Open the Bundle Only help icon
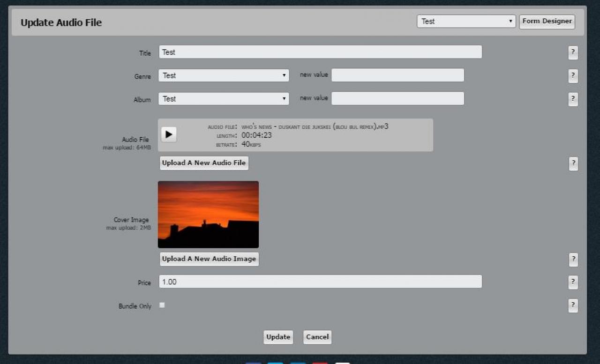 [x=573, y=305]
